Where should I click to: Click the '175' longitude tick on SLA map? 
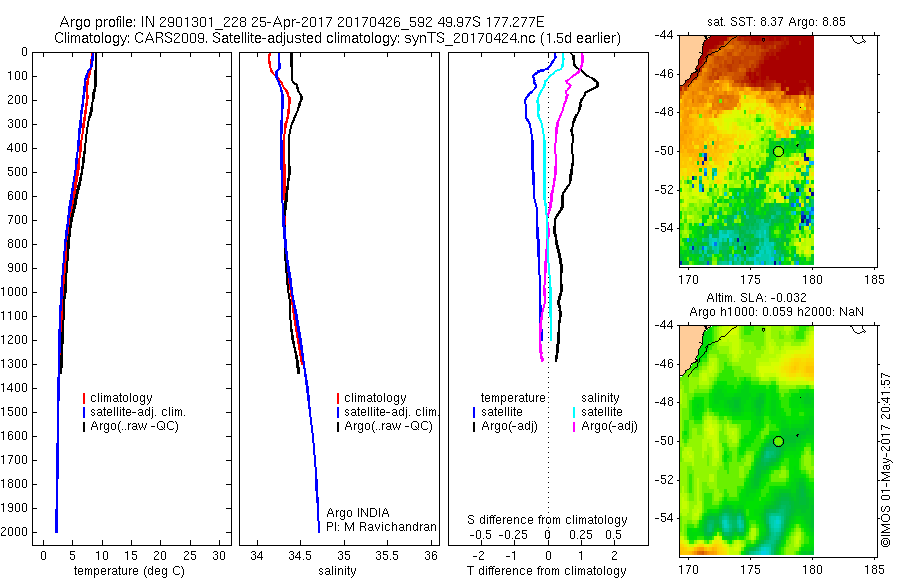pos(750,570)
